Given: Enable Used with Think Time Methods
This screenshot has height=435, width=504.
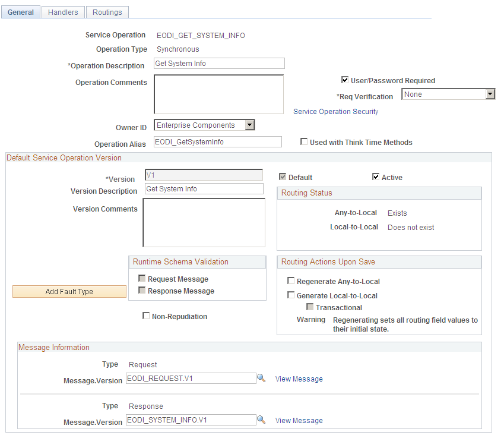Looking at the screenshot, I should pyautogui.click(x=304, y=142).
